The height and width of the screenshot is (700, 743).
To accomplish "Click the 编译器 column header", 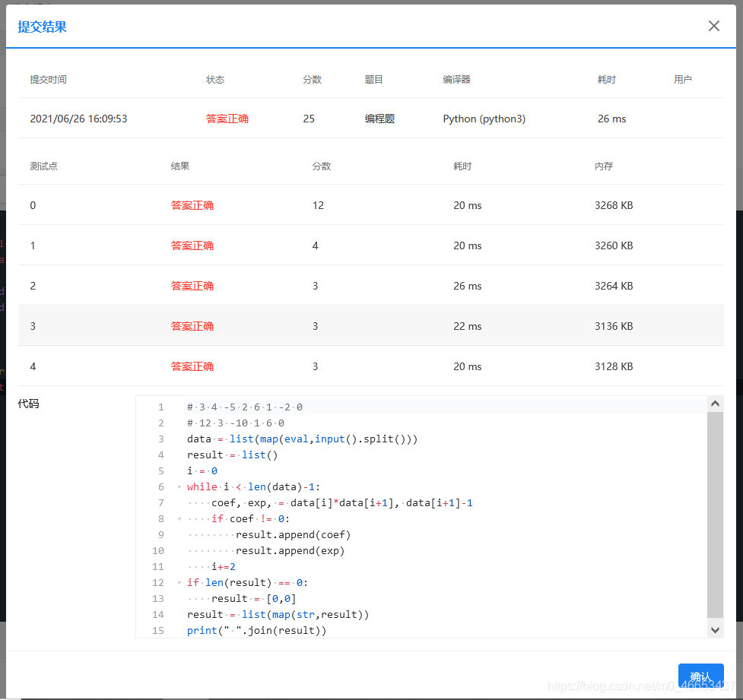I will coord(457,80).
